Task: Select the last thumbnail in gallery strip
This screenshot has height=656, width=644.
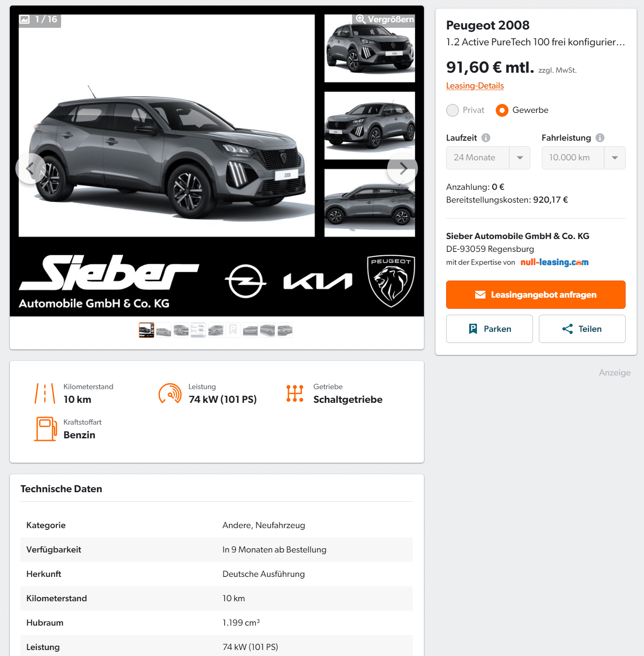Action: coord(285,330)
